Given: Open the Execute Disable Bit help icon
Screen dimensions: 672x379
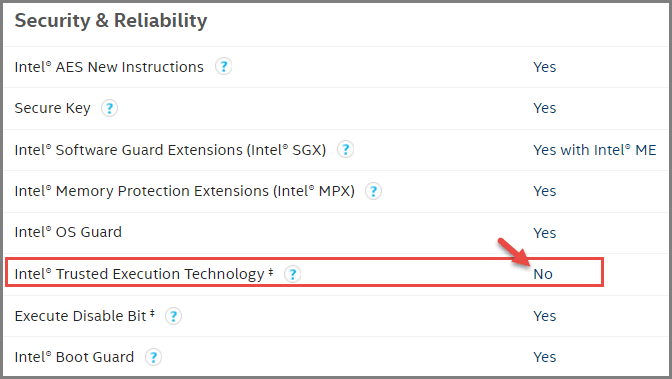Looking at the screenshot, I should (173, 316).
